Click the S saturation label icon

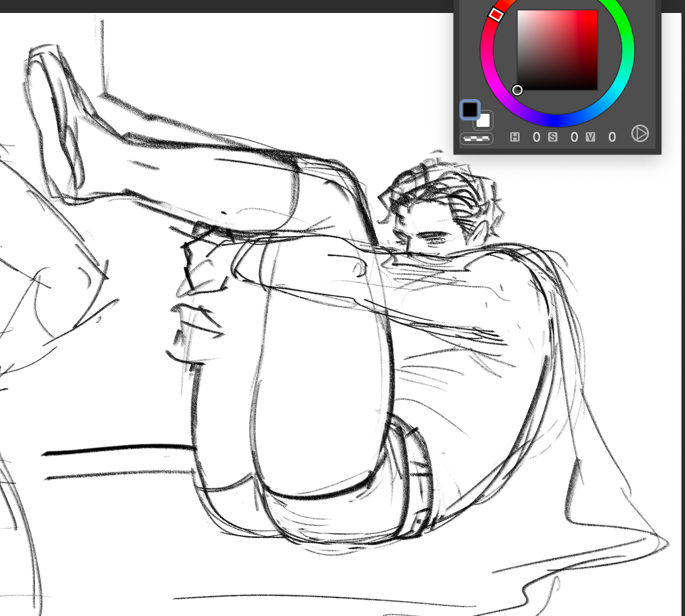pos(553,137)
